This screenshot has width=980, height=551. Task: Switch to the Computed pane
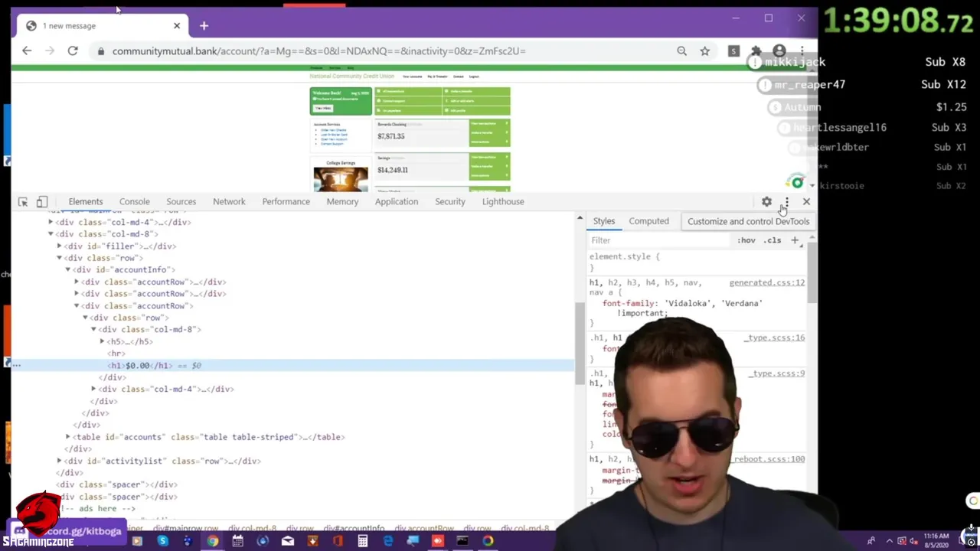click(x=648, y=221)
